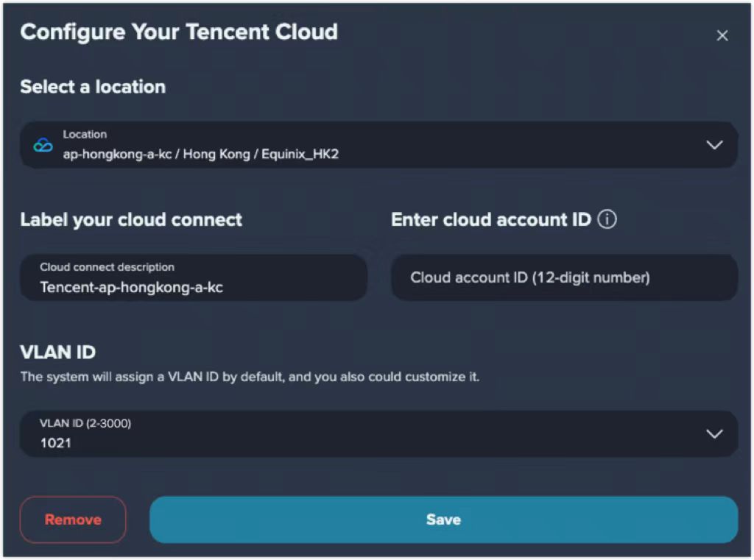Click the Remove button
The image size is (754, 560).
coord(73,520)
